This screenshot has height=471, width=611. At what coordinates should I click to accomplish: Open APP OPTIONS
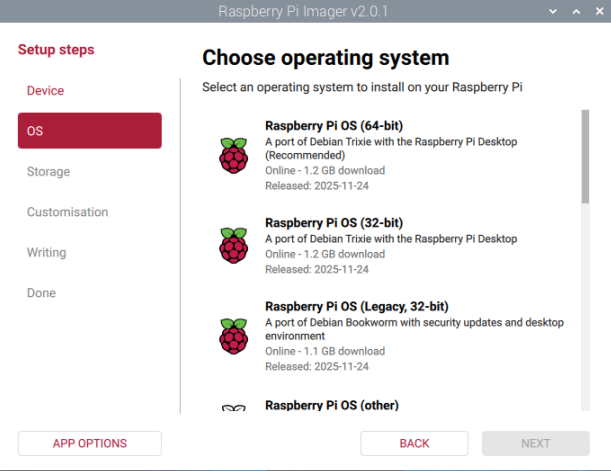[89, 443]
